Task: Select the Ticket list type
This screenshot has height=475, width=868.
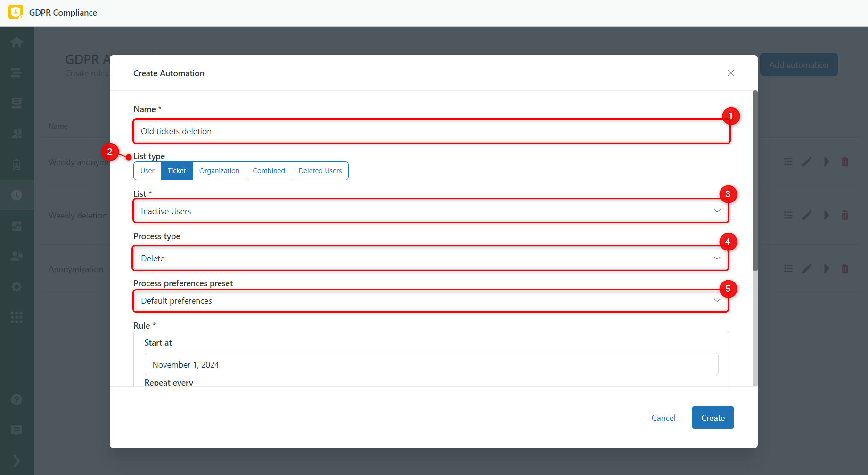Action: (177, 171)
